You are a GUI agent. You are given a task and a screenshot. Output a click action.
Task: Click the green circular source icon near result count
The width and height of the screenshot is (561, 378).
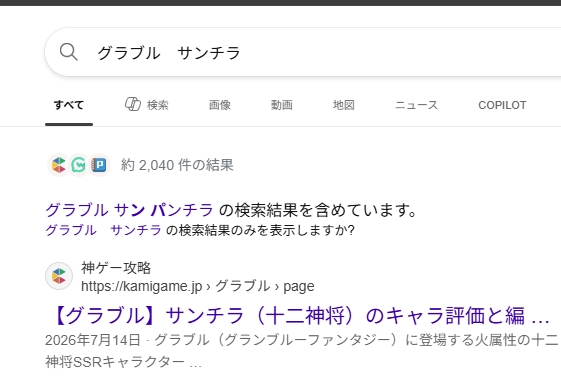[79, 165]
